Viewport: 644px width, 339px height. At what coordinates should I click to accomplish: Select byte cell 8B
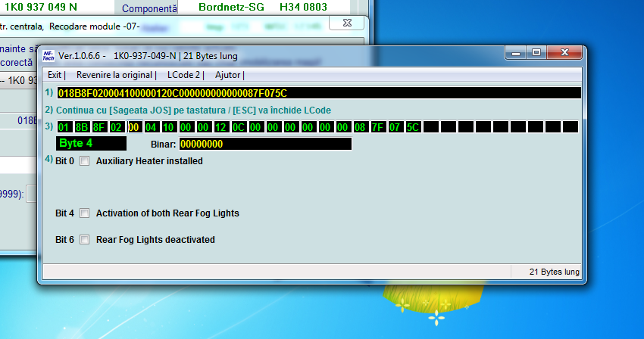[82, 126]
